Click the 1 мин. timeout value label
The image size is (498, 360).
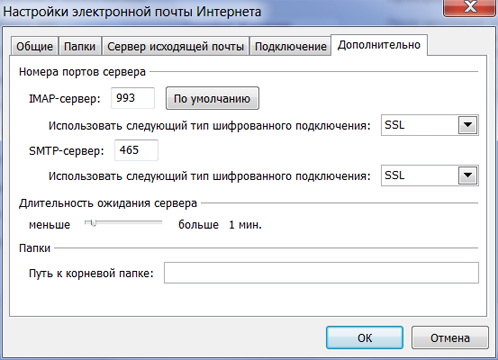coord(245,225)
